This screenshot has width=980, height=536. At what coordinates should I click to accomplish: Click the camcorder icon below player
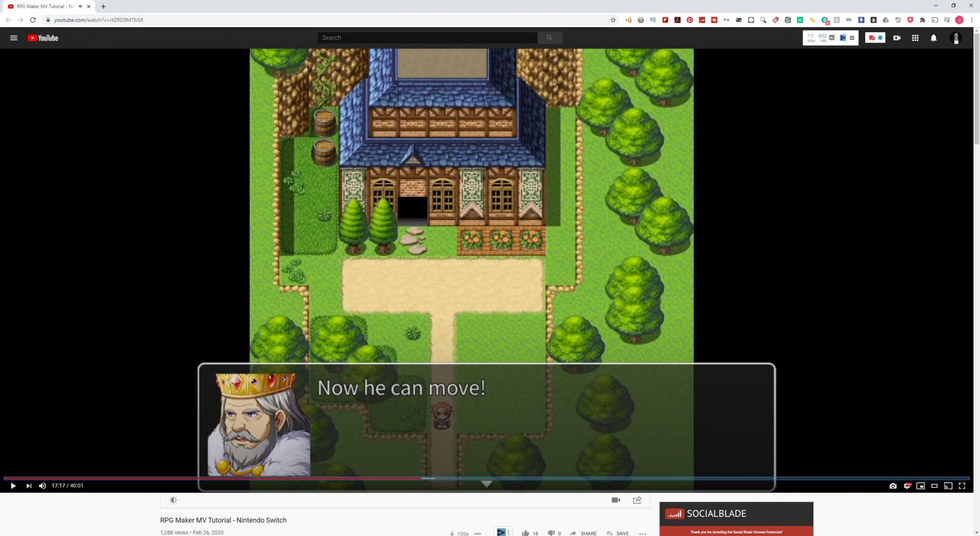click(x=616, y=500)
